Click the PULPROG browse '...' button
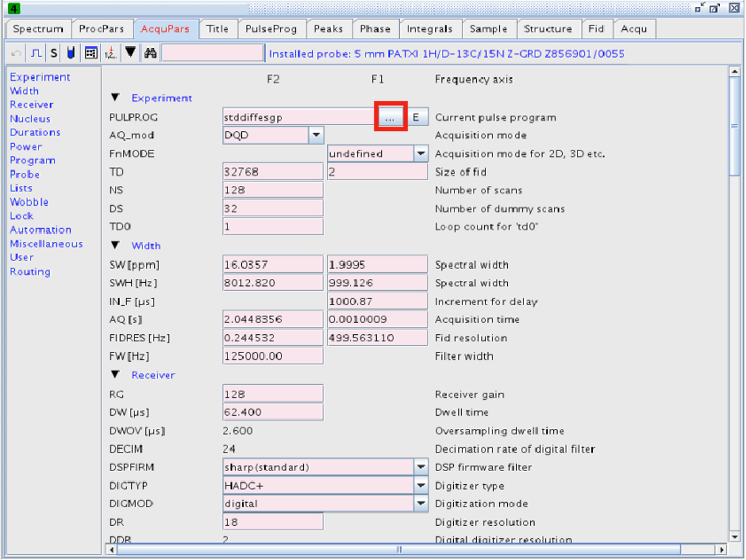Screen dimensions: 746x560 point(390,117)
